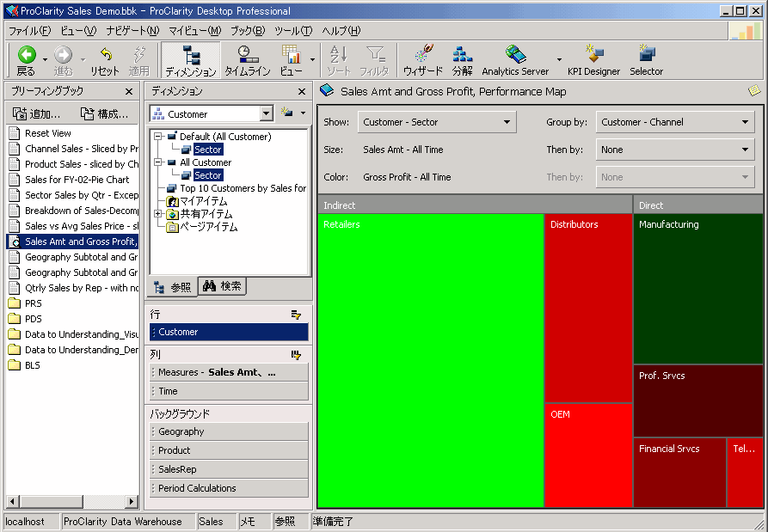
Task: Switch to the Search (検索) tab
Action: click(223, 286)
